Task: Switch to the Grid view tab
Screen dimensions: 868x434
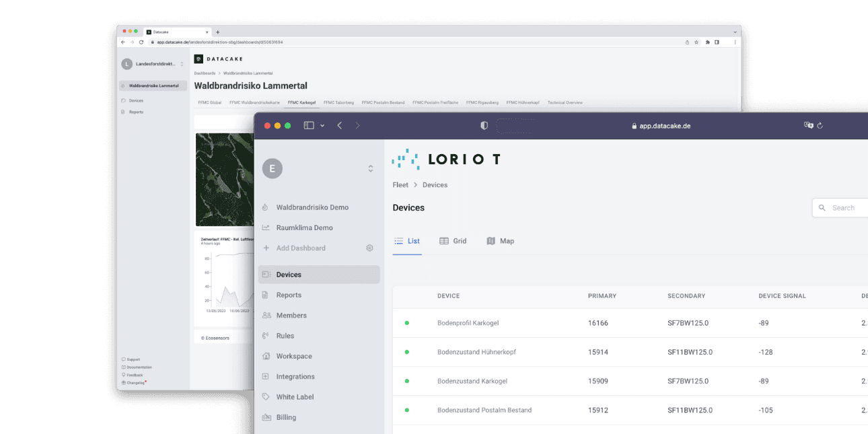Action: coord(453,241)
